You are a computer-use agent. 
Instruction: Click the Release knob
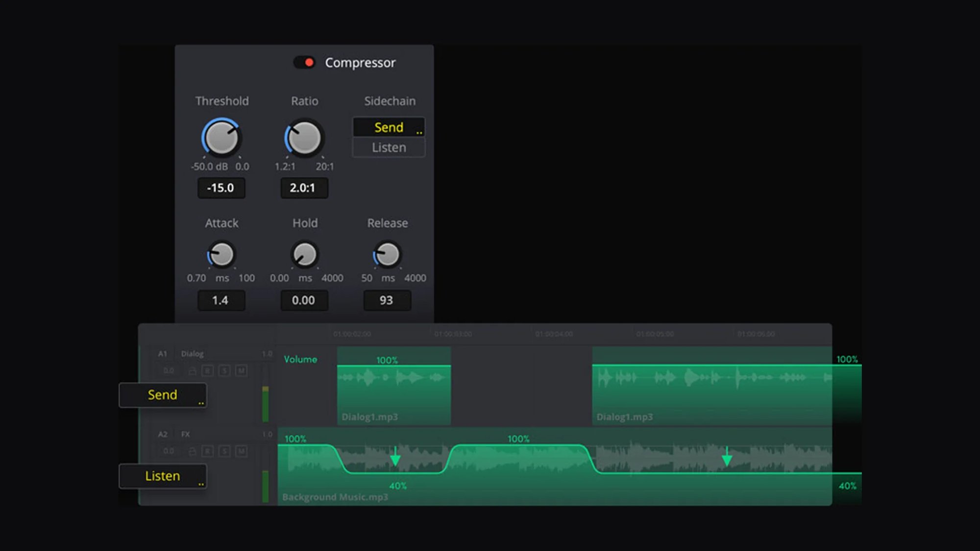coord(387,255)
